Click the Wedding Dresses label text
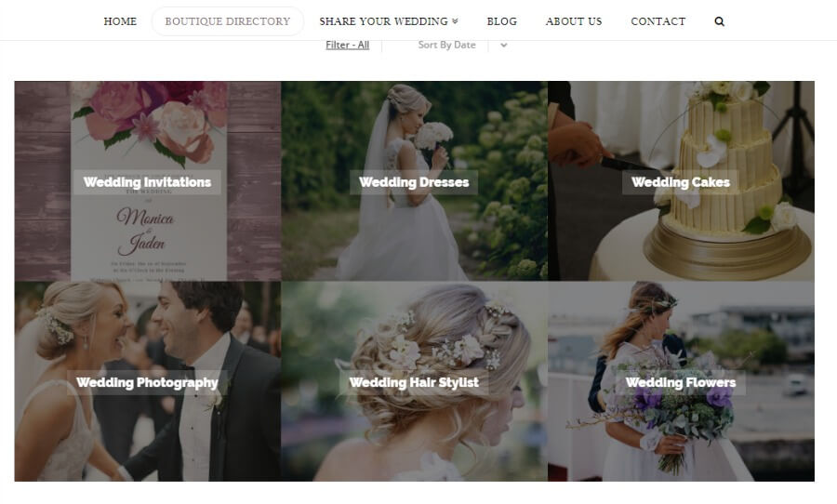 click(x=414, y=182)
